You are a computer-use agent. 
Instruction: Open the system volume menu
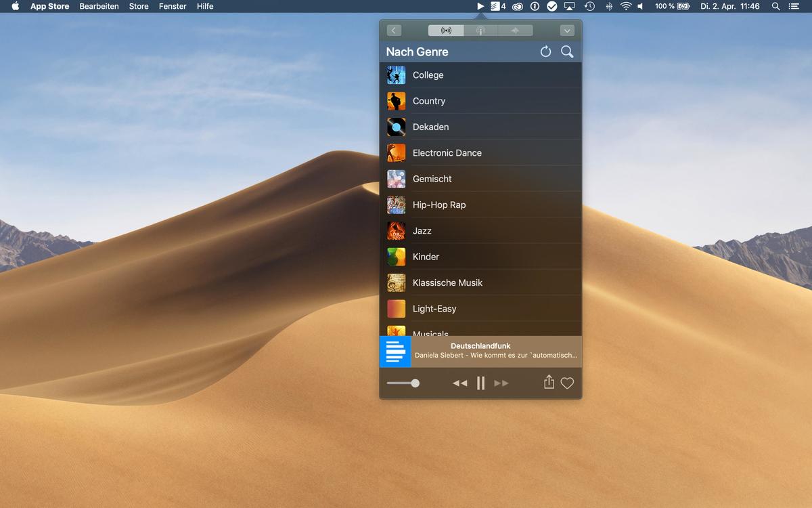coord(640,6)
